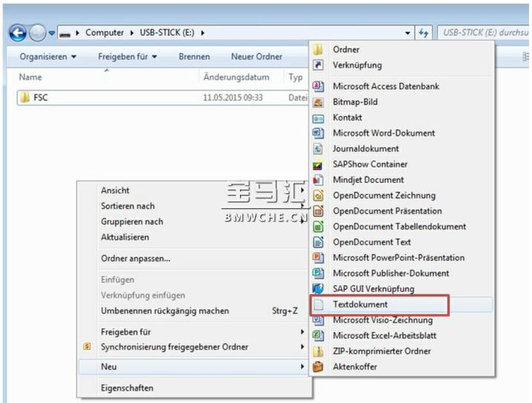Open the Gruppieren nach submenu
The width and height of the screenshot is (532, 403).
tap(194, 222)
